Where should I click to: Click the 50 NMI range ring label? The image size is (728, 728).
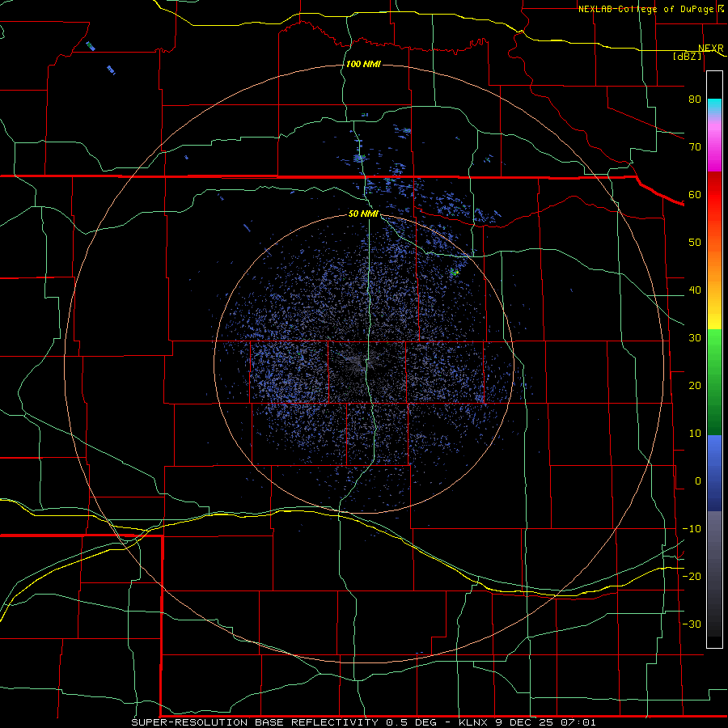[x=363, y=214]
